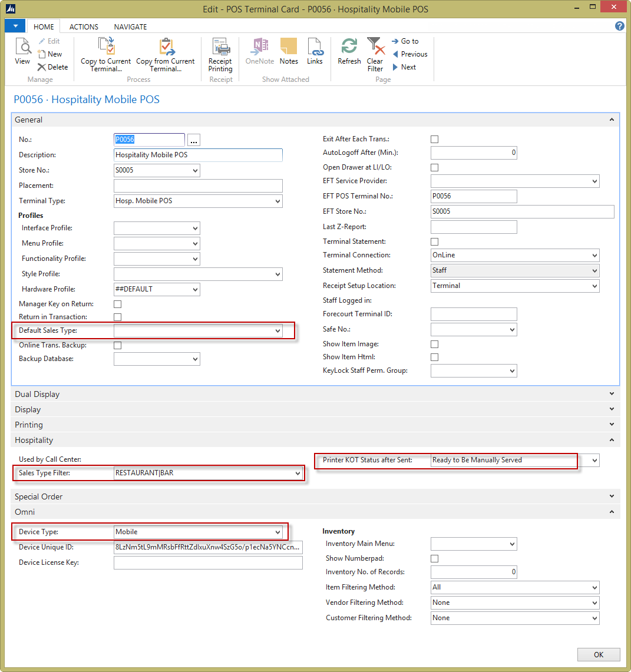Open the Terminal Type dropdown

[277, 201]
